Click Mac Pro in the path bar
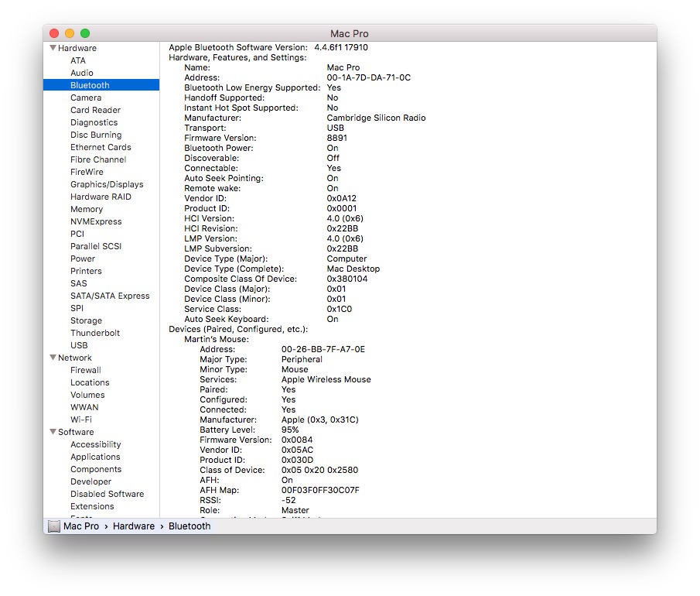Viewport: 700px width, 596px height. pyautogui.click(x=81, y=526)
